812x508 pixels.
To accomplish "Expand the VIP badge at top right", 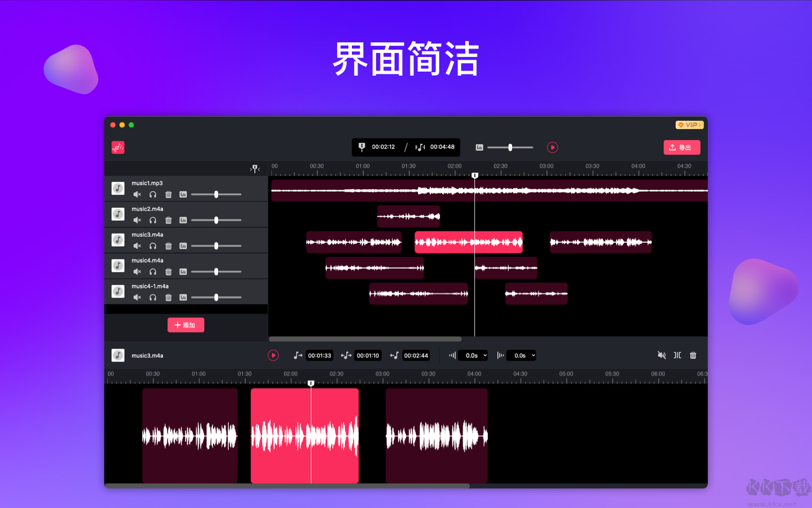I will click(689, 124).
